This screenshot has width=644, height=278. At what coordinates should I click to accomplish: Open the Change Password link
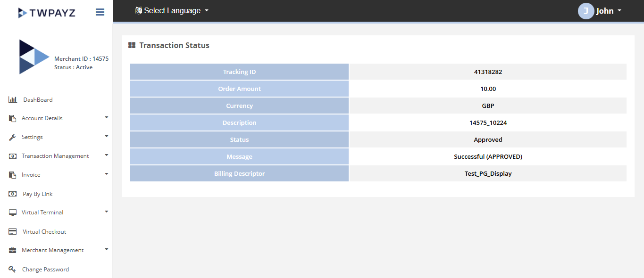point(45,270)
